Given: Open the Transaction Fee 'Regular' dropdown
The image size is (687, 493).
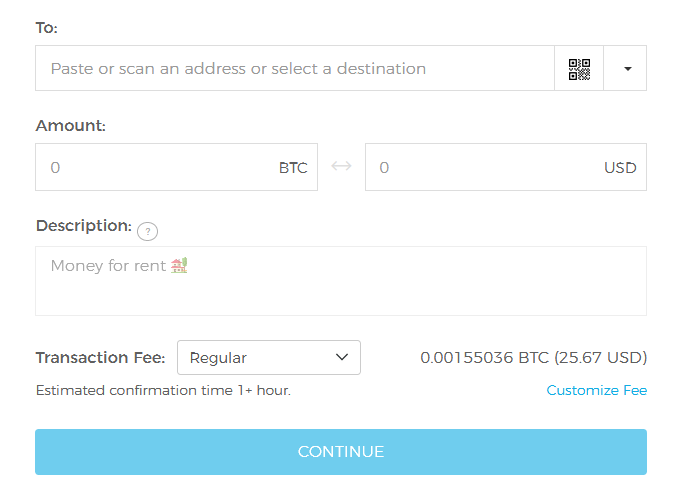Looking at the screenshot, I should [268, 358].
